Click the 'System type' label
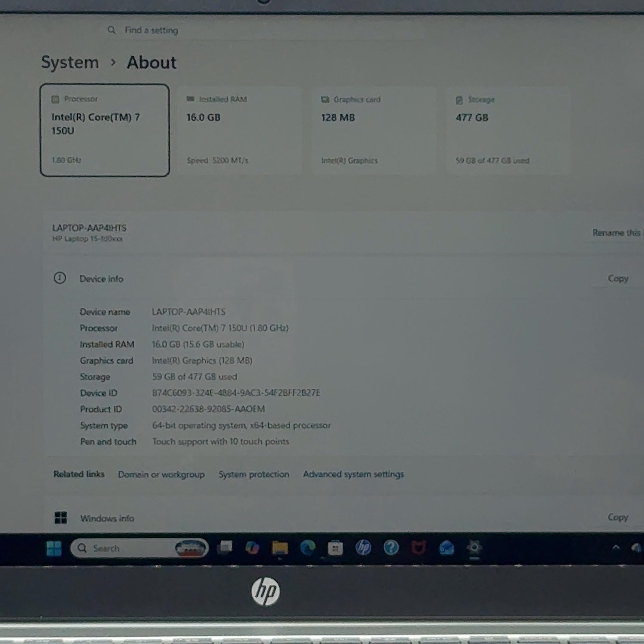Screen dimensions: 644x644 [x=104, y=425]
